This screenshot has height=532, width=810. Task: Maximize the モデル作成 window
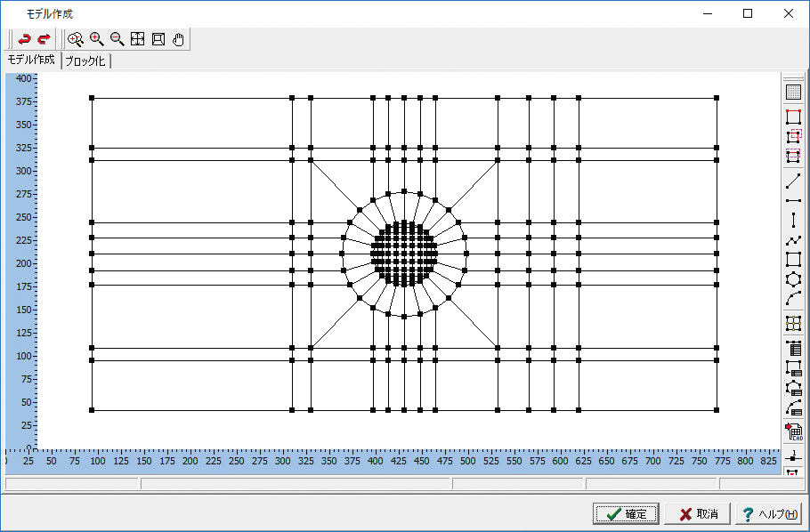coord(748,14)
